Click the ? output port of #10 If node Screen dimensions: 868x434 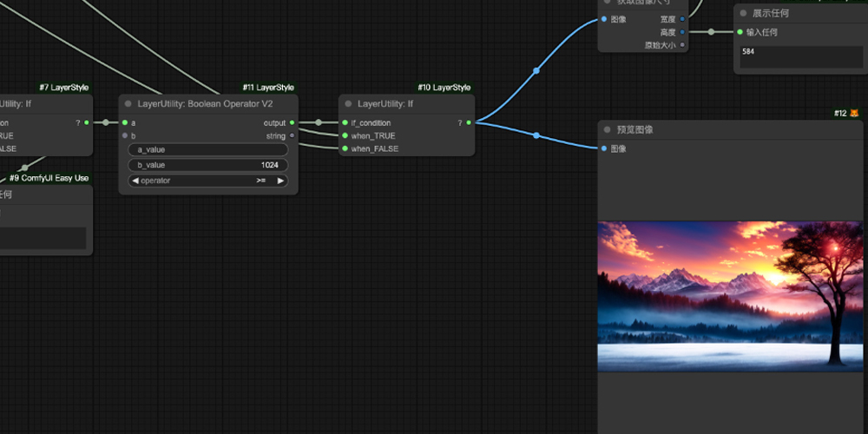point(469,123)
